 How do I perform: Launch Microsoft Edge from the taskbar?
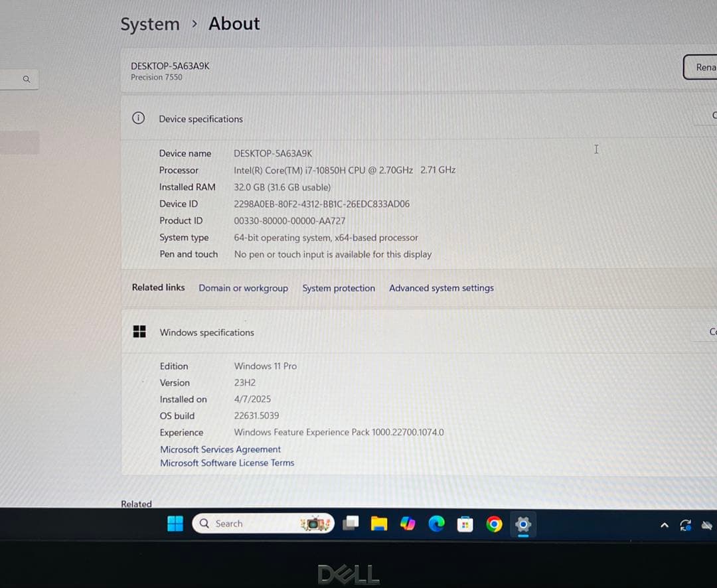pyautogui.click(x=436, y=524)
